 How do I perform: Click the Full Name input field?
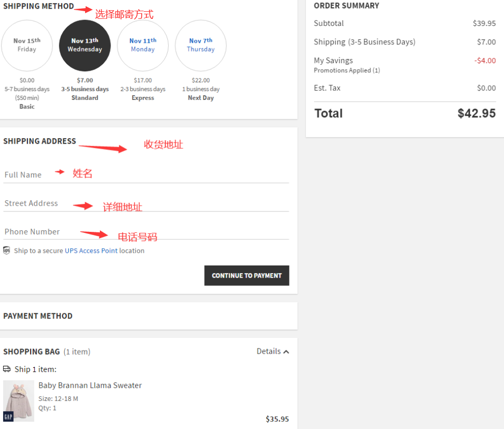tap(146, 175)
